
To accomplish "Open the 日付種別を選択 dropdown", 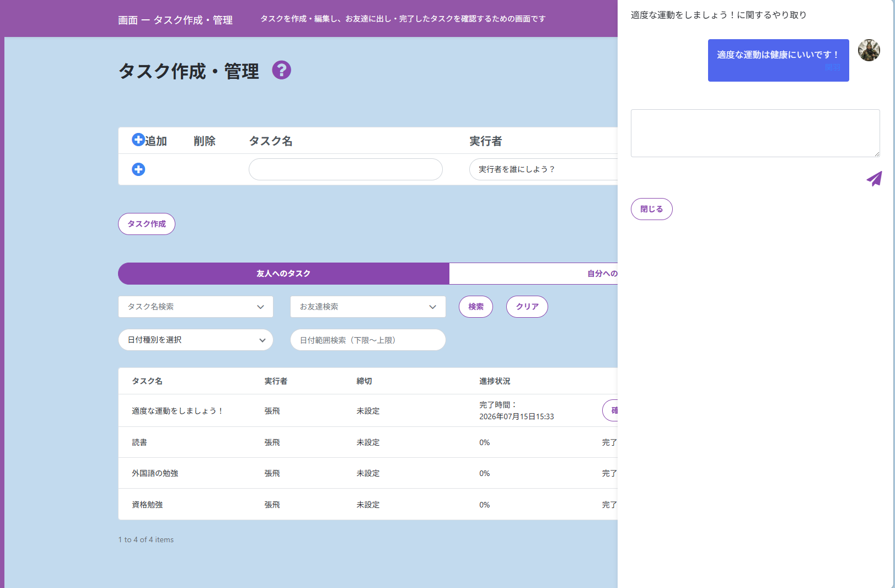I will 196,340.
